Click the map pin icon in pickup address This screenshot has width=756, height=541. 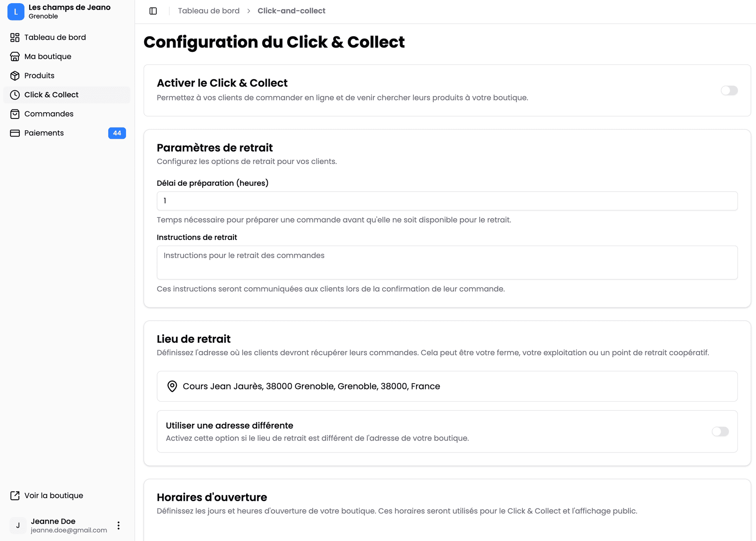[x=172, y=386]
